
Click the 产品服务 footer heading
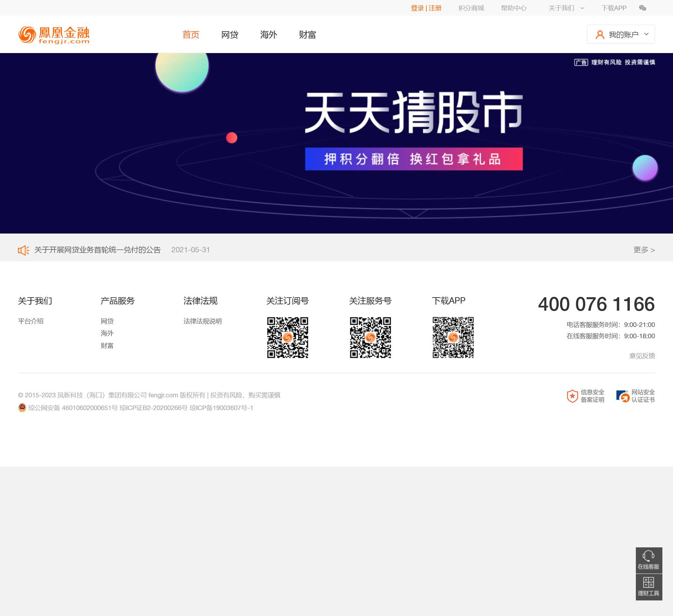click(x=118, y=301)
